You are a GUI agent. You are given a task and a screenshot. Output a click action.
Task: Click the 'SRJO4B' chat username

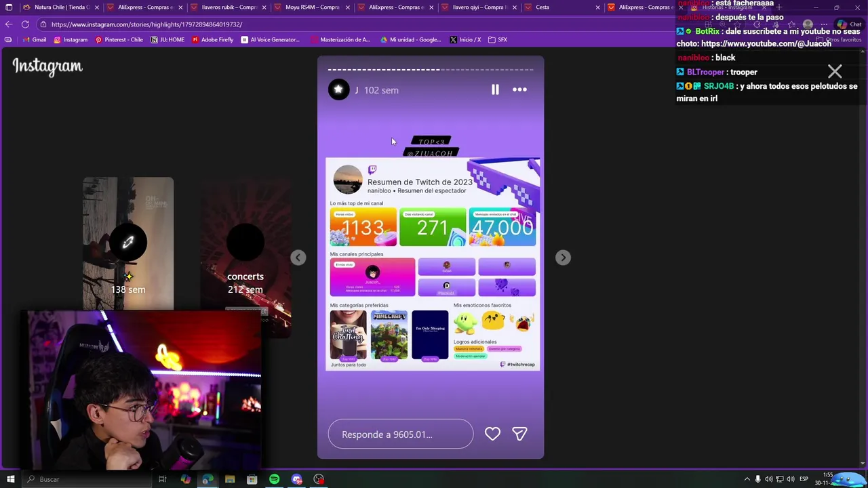point(719,86)
